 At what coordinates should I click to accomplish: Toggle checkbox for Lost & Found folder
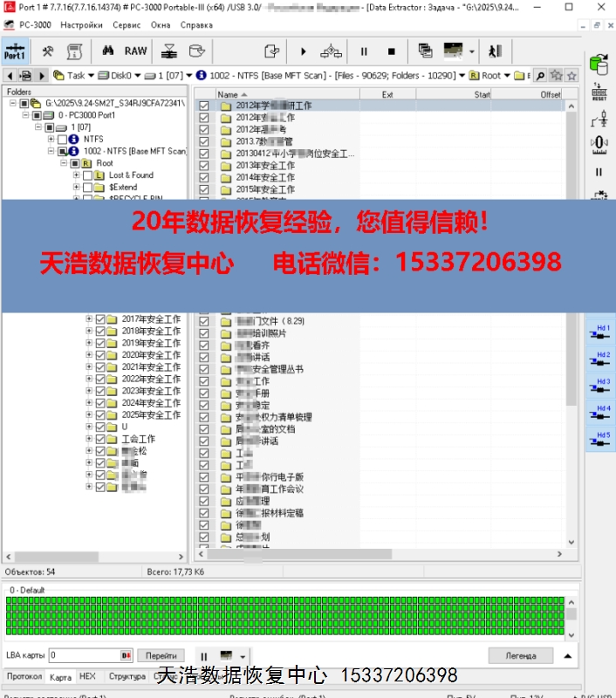point(87,175)
